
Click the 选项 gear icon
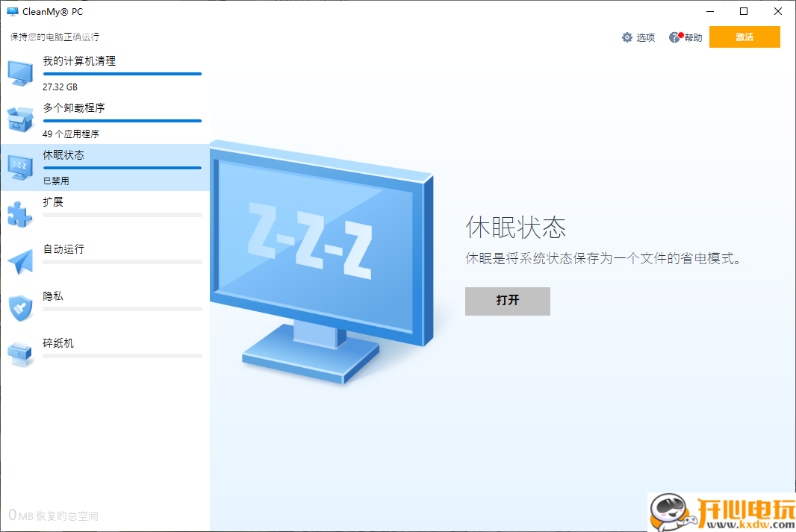click(x=626, y=37)
